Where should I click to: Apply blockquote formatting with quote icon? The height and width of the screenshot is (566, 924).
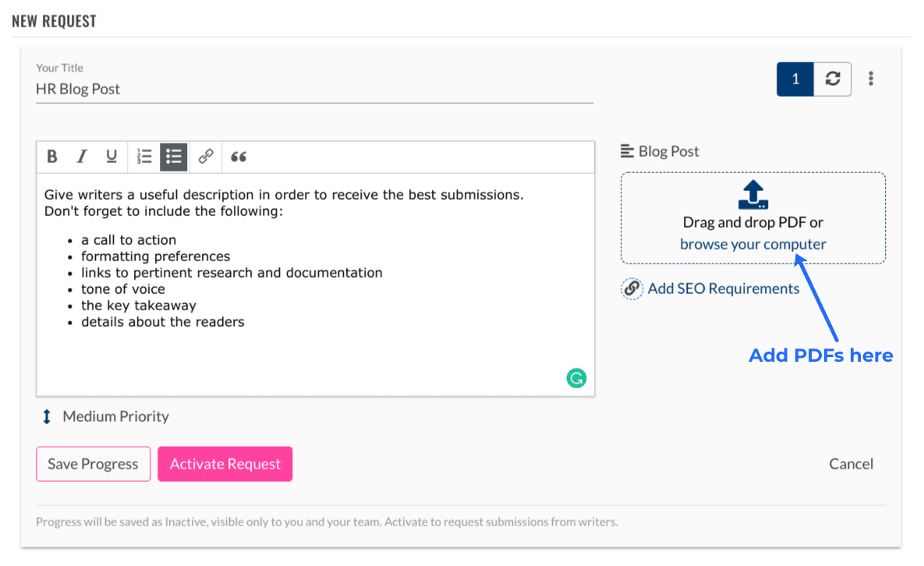coord(239,157)
